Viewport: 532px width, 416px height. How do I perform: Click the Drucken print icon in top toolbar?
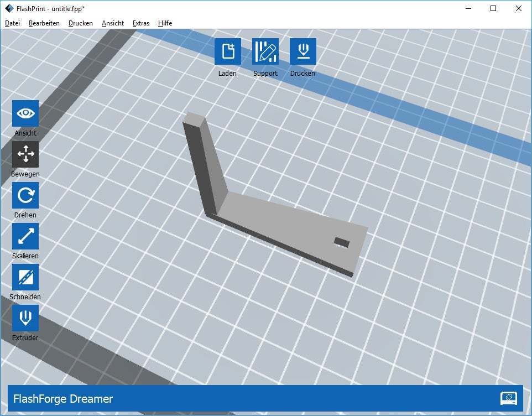[303, 51]
